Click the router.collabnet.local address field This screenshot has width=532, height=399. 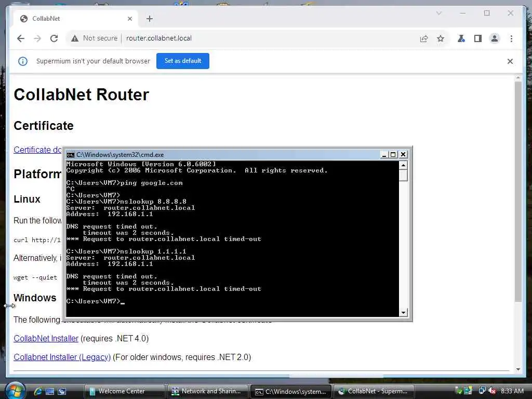tap(159, 38)
